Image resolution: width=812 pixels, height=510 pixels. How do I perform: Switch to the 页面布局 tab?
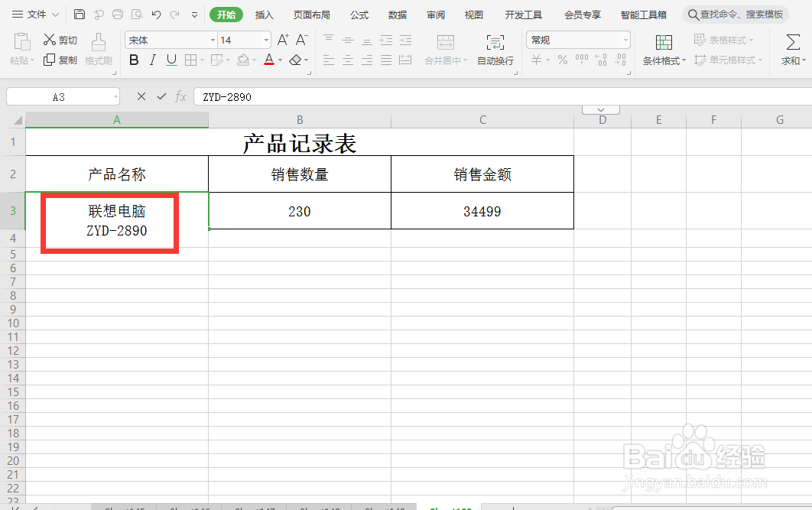(312, 15)
